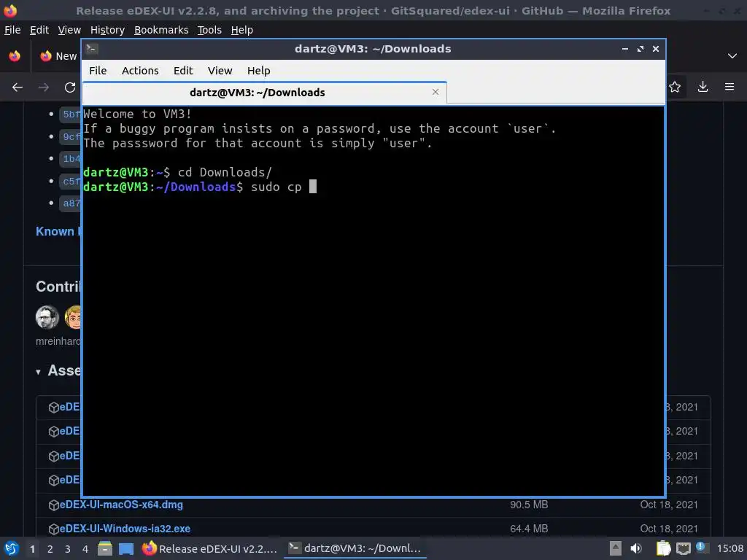Screen dimensions: 747x560
Task: Switch to Firefox Release eDEX-UI taskbar entry
Action: coord(209,548)
